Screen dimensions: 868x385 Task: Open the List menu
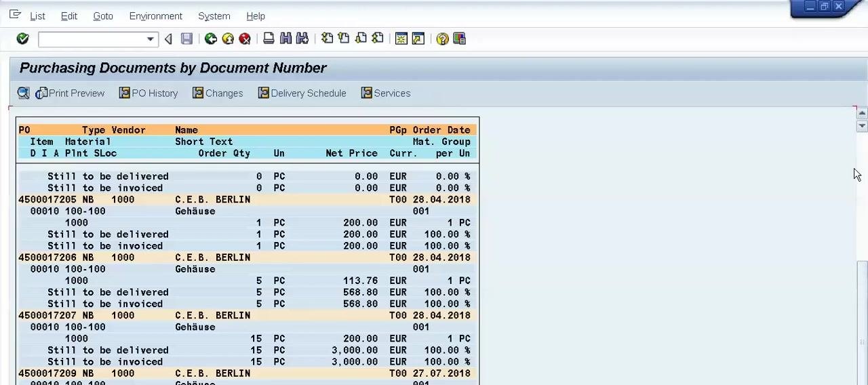37,16
